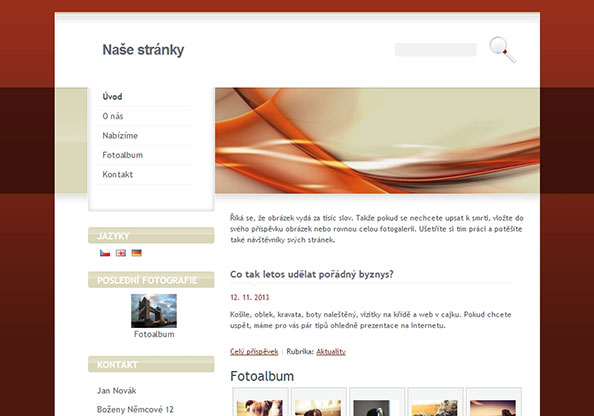Select the English flag icon
Viewport: 594px width, 416px height.
pyautogui.click(x=121, y=253)
